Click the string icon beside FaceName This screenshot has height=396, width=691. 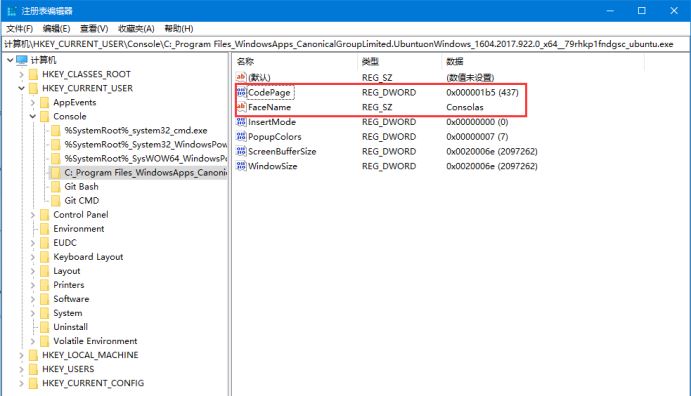[x=241, y=107]
